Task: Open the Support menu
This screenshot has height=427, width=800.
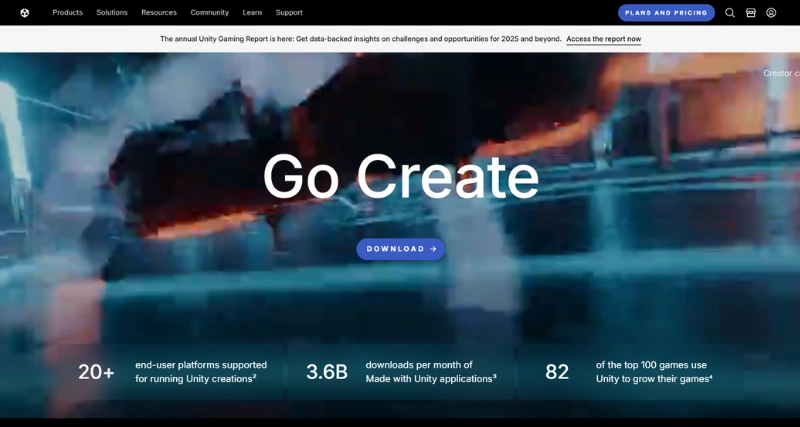Action: pos(289,12)
